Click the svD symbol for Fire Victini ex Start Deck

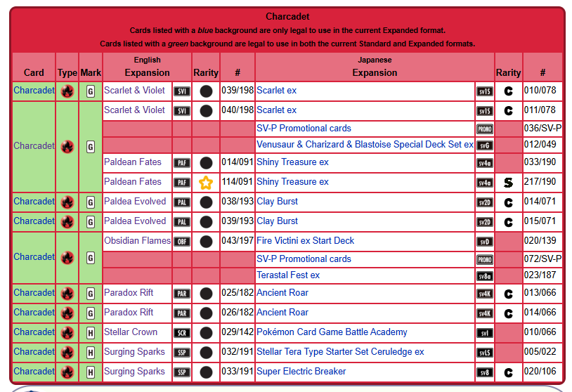pyautogui.click(x=484, y=242)
